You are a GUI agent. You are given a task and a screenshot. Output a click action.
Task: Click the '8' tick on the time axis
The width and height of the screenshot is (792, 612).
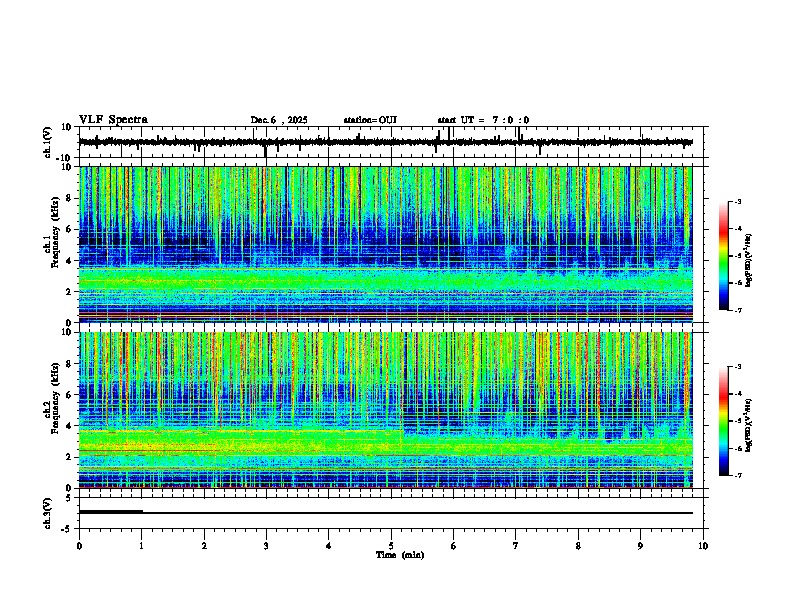[578, 546]
